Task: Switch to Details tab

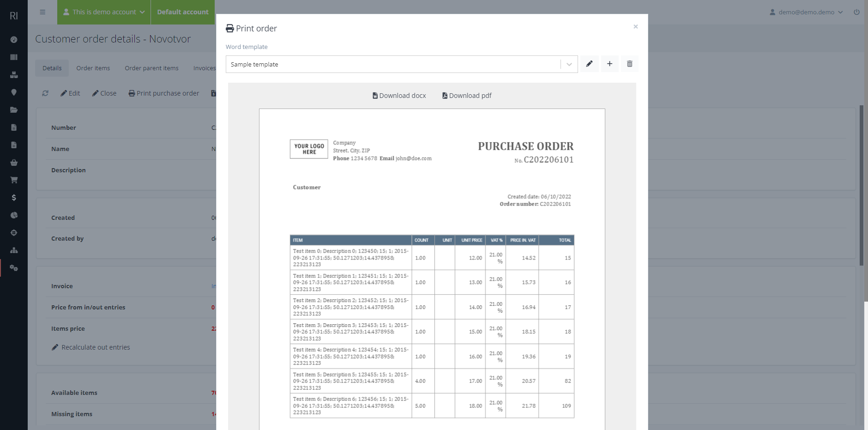Action: (52, 68)
